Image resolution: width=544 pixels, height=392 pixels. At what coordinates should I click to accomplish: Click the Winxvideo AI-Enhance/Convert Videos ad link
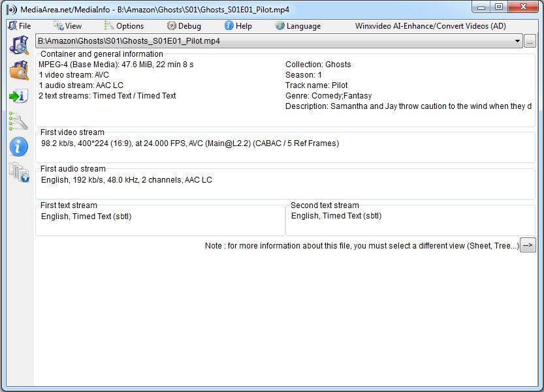[430, 26]
